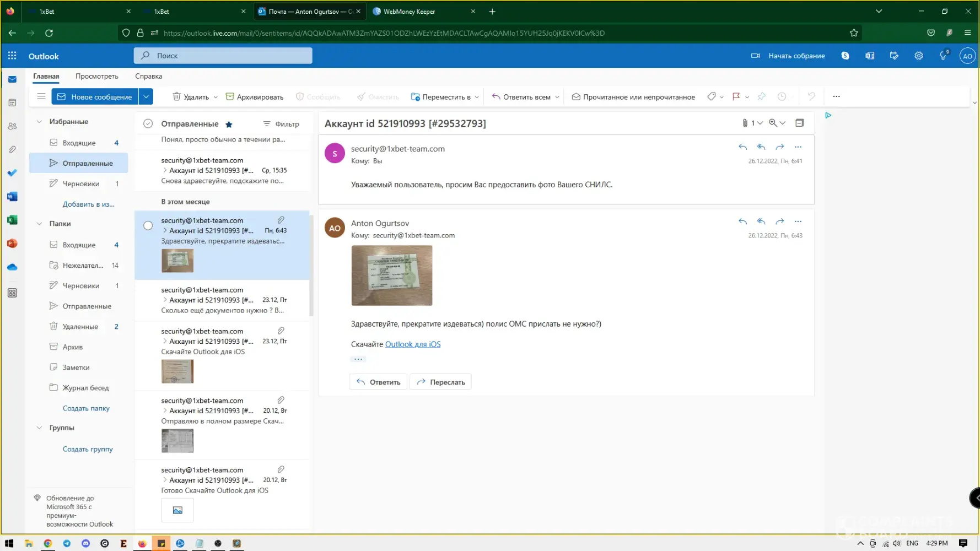Image resolution: width=980 pixels, height=551 pixels.
Task: Open the Переместить в dropdown
Action: click(x=444, y=97)
